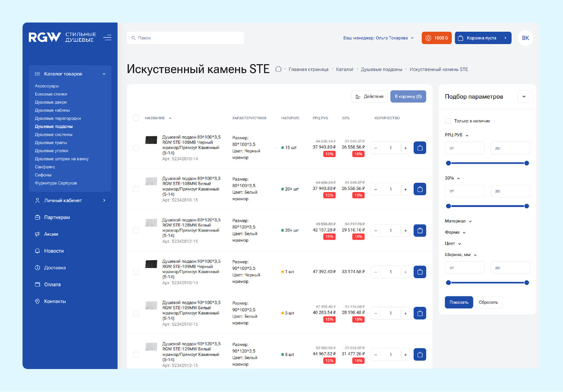Click the Показать button
This screenshot has height=392, width=563.
[x=459, y=302]
